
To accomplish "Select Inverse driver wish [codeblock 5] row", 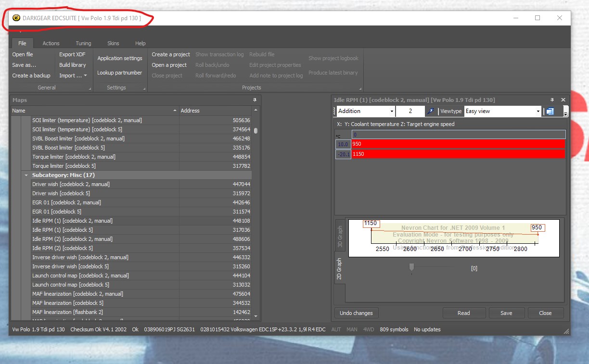I will [141, 266].
